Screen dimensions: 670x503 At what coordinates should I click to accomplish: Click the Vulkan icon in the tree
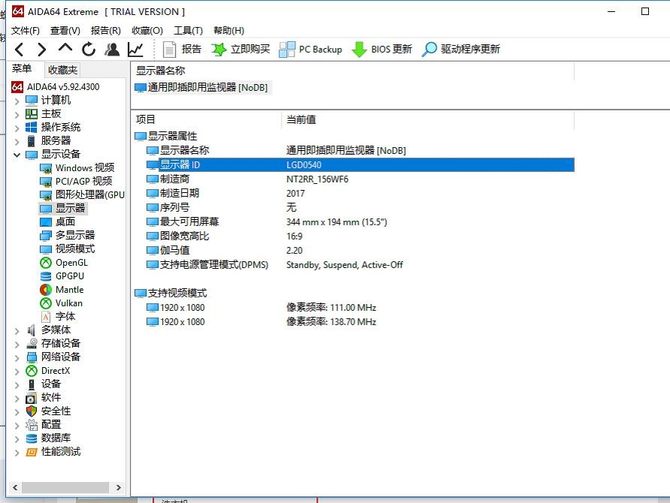tap(46, 303)
